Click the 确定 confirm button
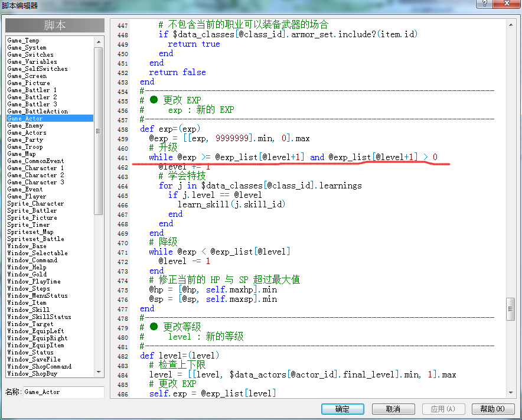522x420 pixels. coord(342,409)
